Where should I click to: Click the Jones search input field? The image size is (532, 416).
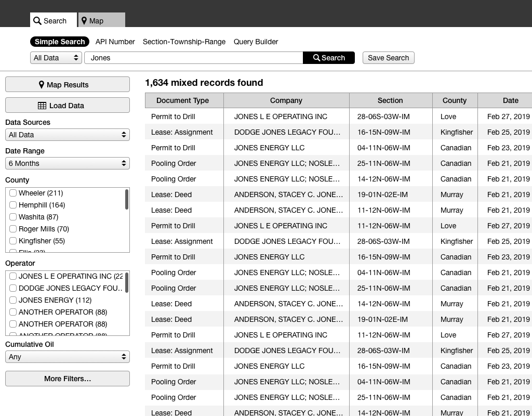click(193, 58)
